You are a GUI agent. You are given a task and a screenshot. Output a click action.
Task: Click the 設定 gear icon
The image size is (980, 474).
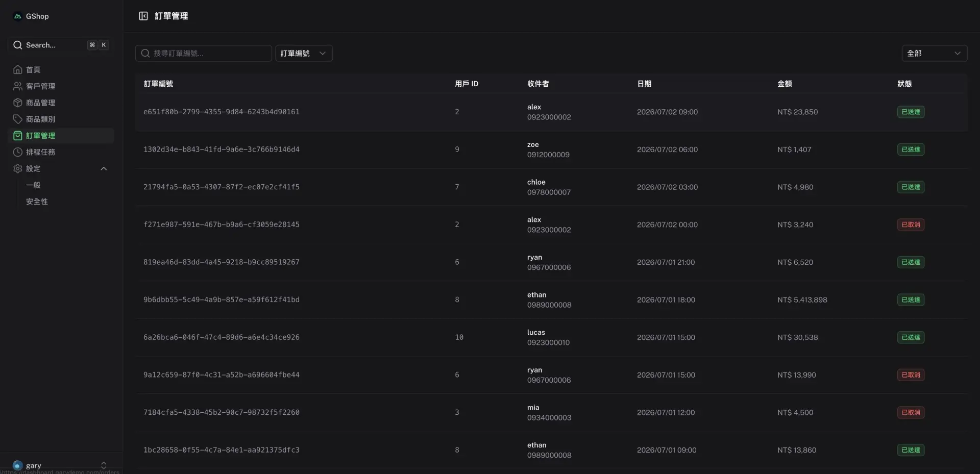click(x=18, y=168)
